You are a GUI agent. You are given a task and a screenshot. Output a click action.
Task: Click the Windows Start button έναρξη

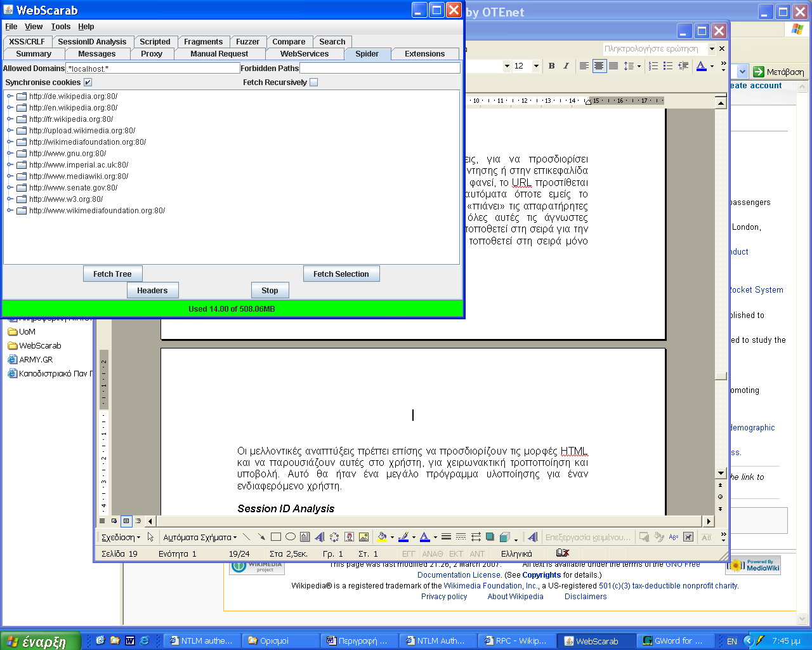[x=41, y=641]
